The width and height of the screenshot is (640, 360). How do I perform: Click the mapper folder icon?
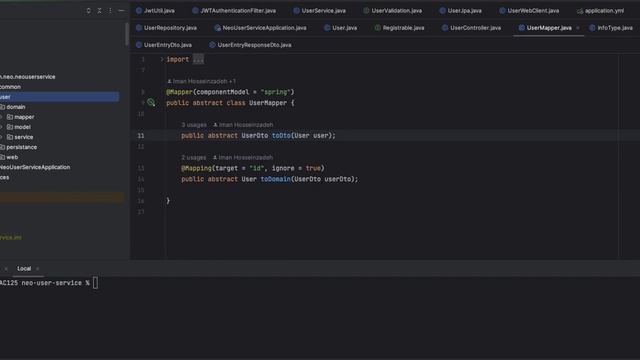(x=10, y=117)
